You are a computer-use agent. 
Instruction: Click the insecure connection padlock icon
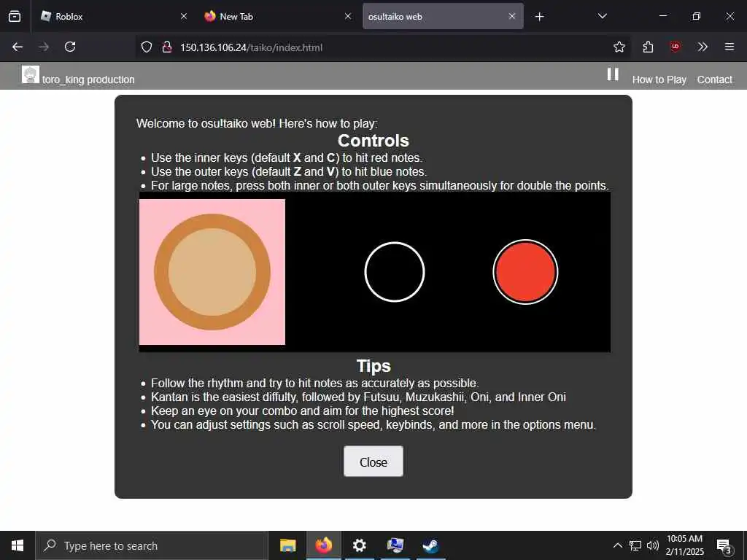pos(167,47)
